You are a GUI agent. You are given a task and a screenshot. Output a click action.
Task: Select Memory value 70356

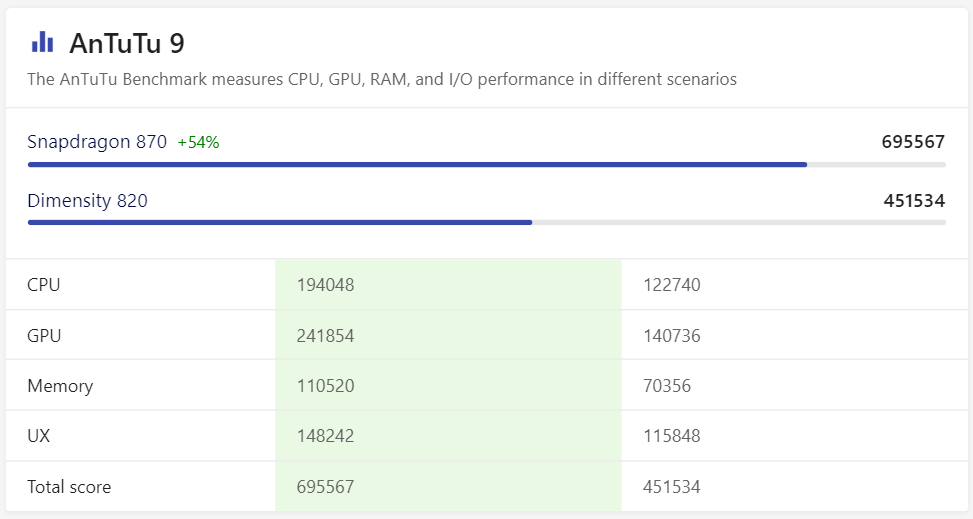[x=666, y=386]
